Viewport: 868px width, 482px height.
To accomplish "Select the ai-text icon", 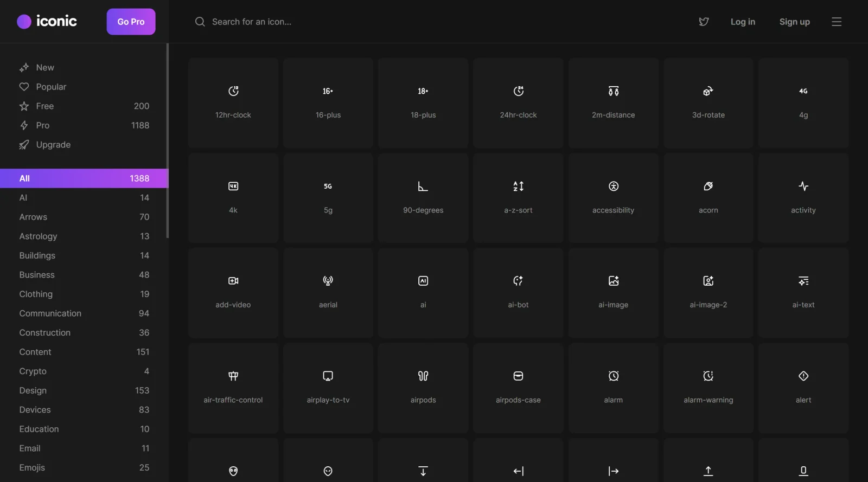I will click(803, 293).
